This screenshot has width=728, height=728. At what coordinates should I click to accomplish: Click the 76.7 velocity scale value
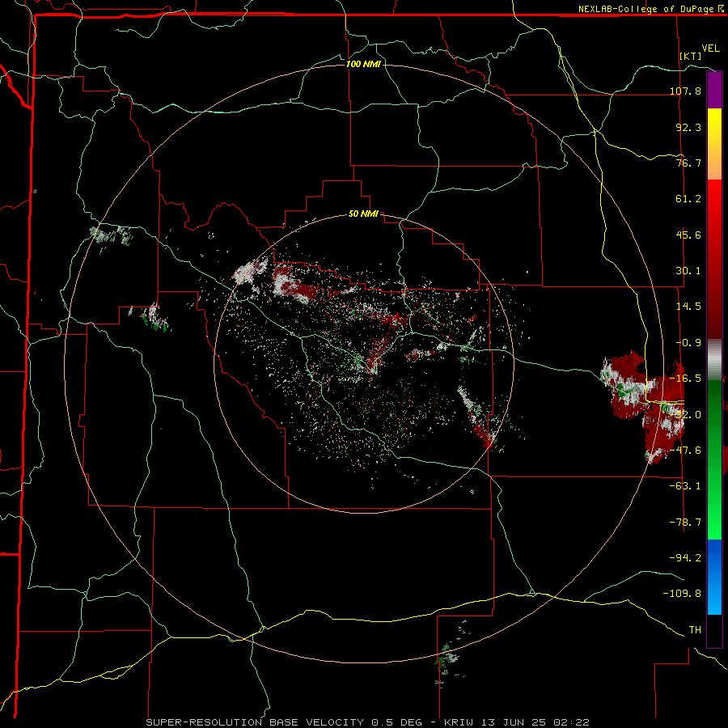coord(688,163)
